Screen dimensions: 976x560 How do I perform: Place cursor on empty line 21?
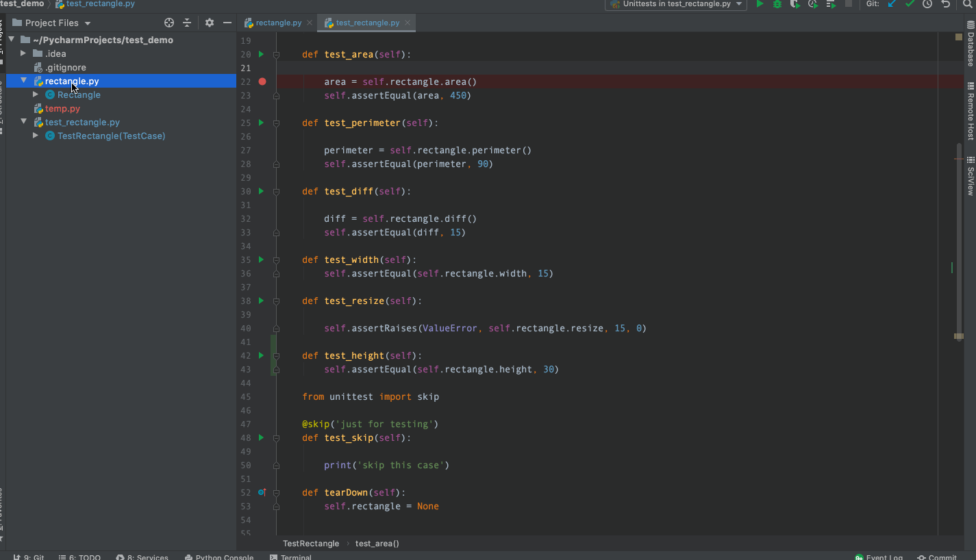pyautogui.click(x=606, y=68)
